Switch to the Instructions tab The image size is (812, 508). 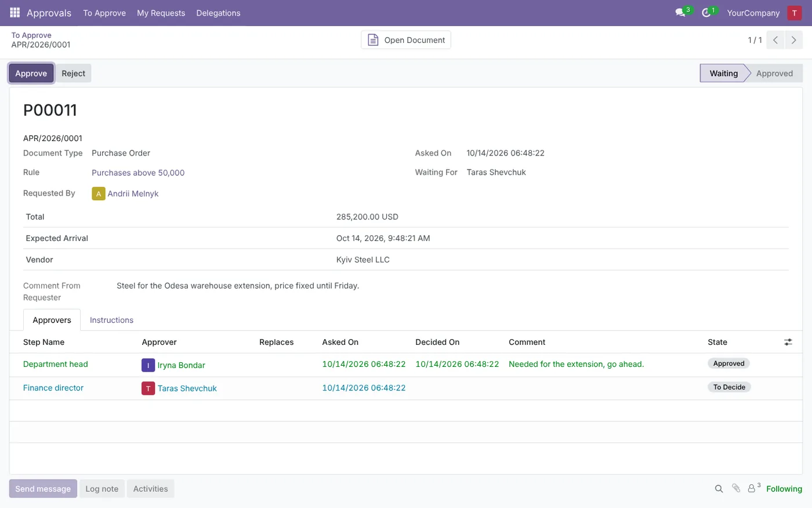tap(111, 320)
